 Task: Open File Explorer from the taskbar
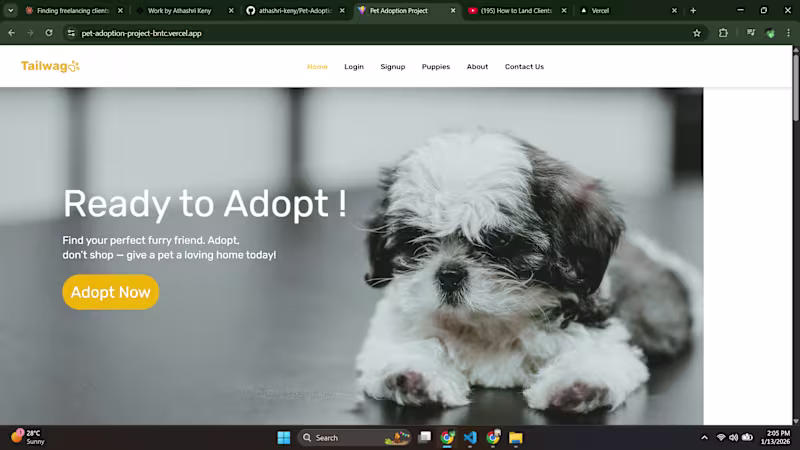pyautogui.click(x=516, y=437)
